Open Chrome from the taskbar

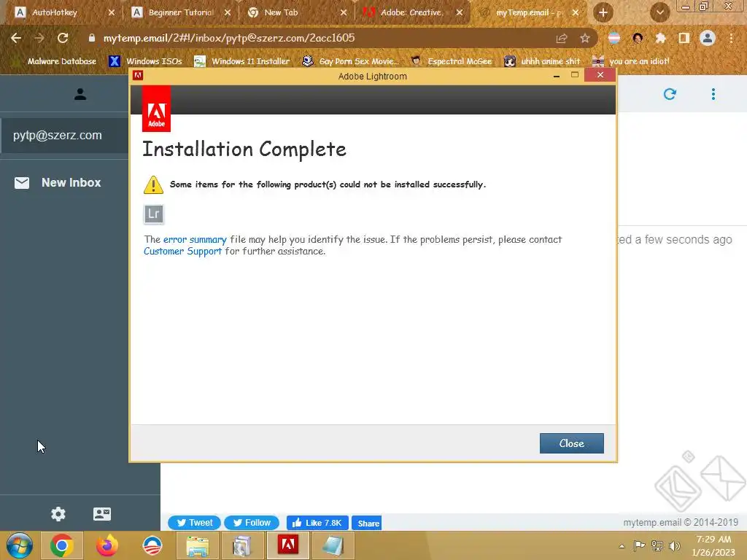pos(61,545)
